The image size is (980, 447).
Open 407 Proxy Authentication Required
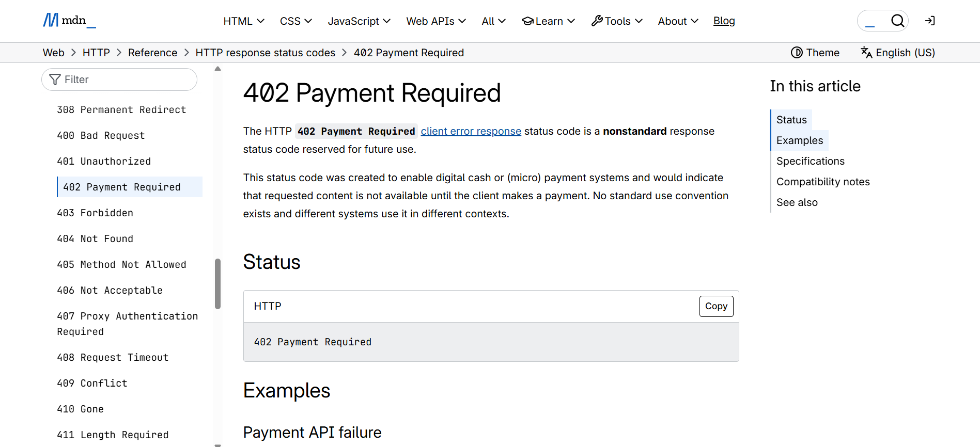(128, 324)
